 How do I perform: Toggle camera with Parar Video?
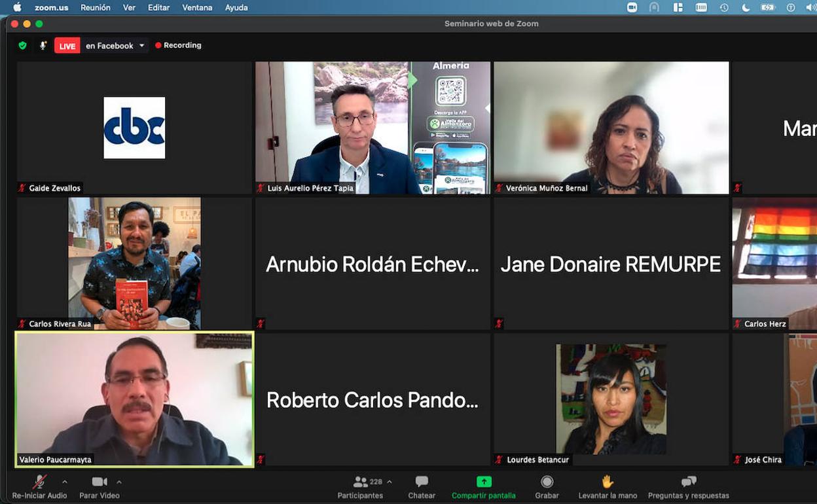pyautogui.click(x=100, y=482)
